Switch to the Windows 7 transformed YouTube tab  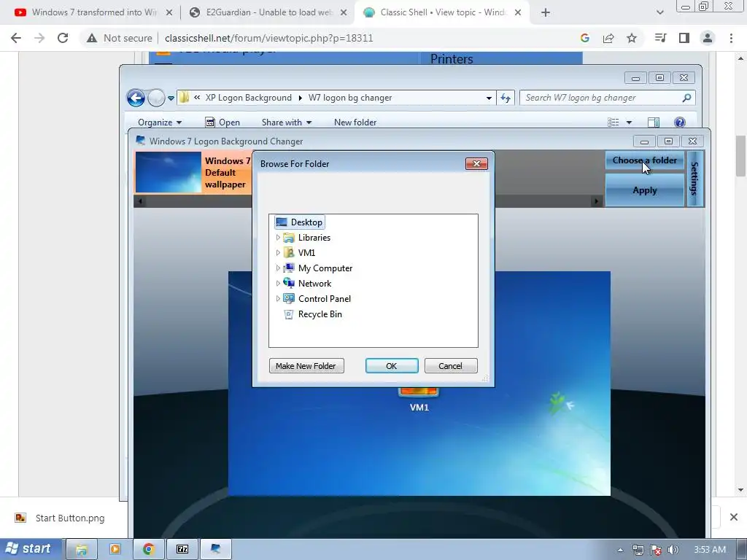pyautogui.click(x=93, y=12)
